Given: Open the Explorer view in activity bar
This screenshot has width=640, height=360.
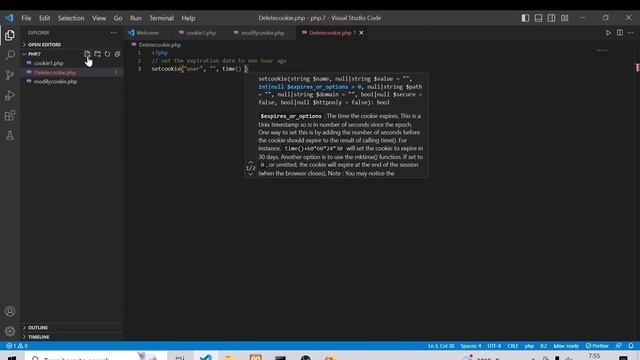Looking at the screenshot, I should pos(10,36).
